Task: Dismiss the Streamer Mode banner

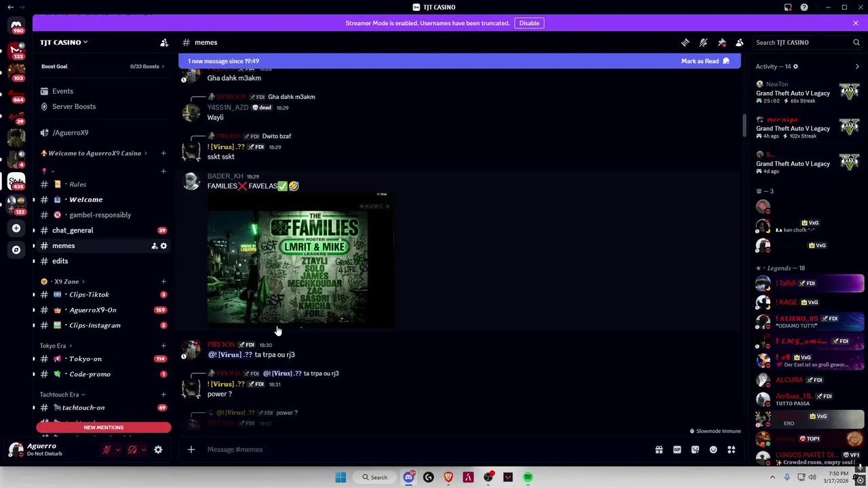Action: (x=856, y=23)
